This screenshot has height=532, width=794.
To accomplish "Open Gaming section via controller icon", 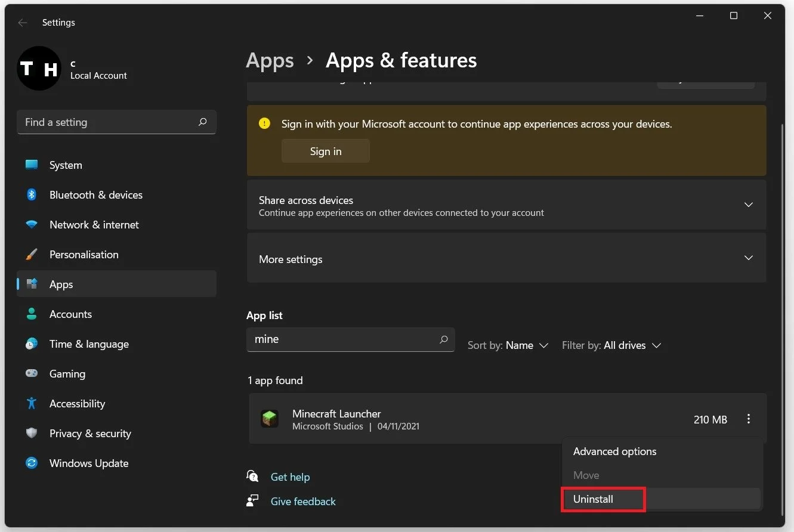I will tap(32, 374).
